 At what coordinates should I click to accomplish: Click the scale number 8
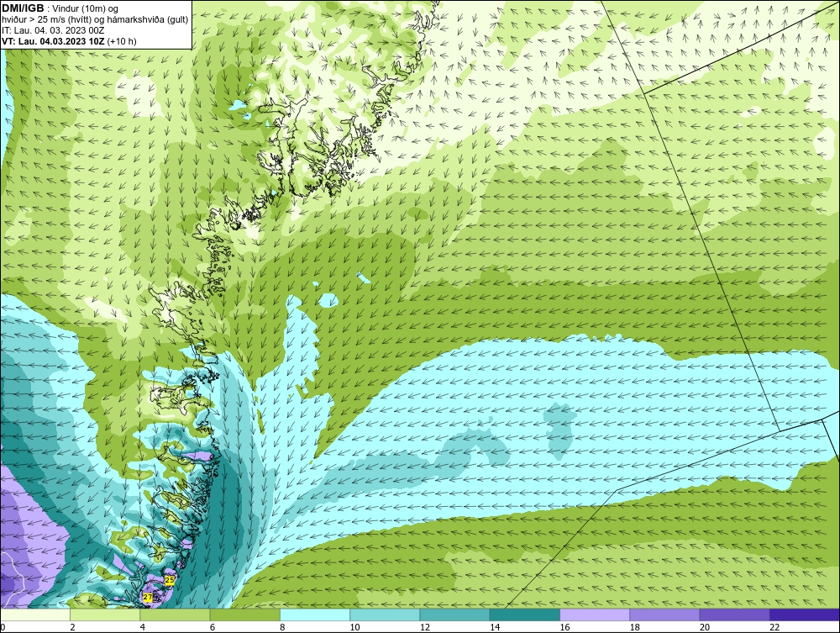pyautogui.click(x=282, y=627)
